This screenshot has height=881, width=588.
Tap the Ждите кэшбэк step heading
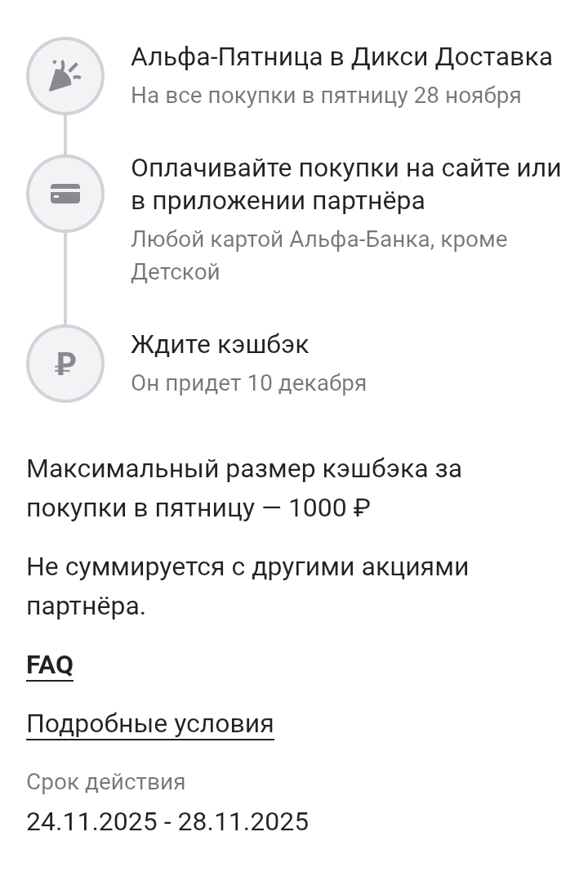coord(220,345)
